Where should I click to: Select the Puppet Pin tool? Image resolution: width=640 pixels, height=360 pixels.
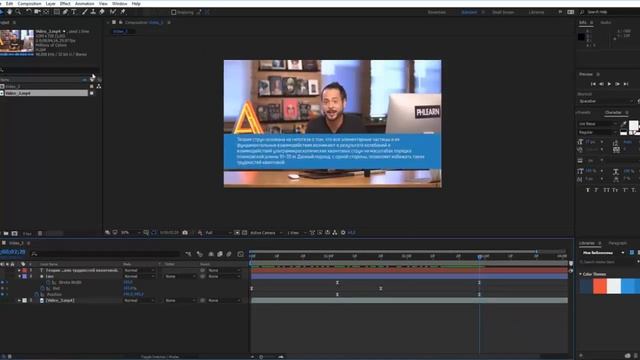pyautogui.click(x=123, y=12)
